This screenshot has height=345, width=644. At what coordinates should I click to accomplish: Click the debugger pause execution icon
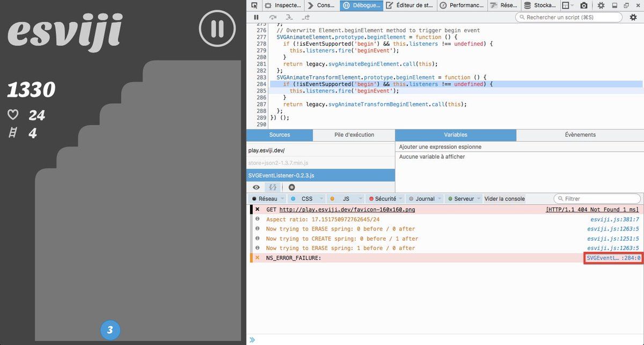(257, 18)
